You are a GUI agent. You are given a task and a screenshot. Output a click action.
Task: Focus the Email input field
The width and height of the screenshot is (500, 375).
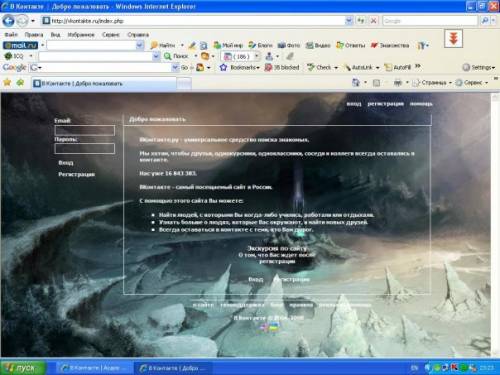point(85,130)
